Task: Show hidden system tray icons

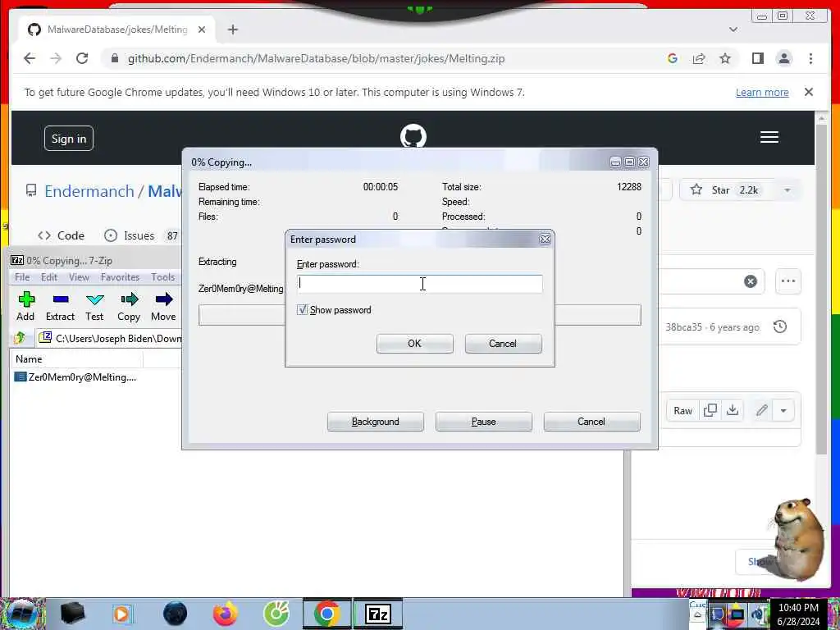Action: (x=697, y=614)
